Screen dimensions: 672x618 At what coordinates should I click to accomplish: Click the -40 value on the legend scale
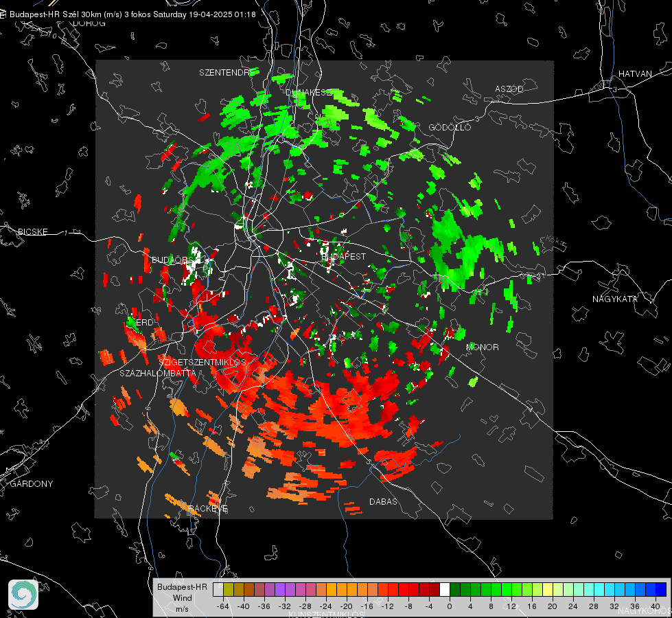pyautogui.click(x=244, y=606)
